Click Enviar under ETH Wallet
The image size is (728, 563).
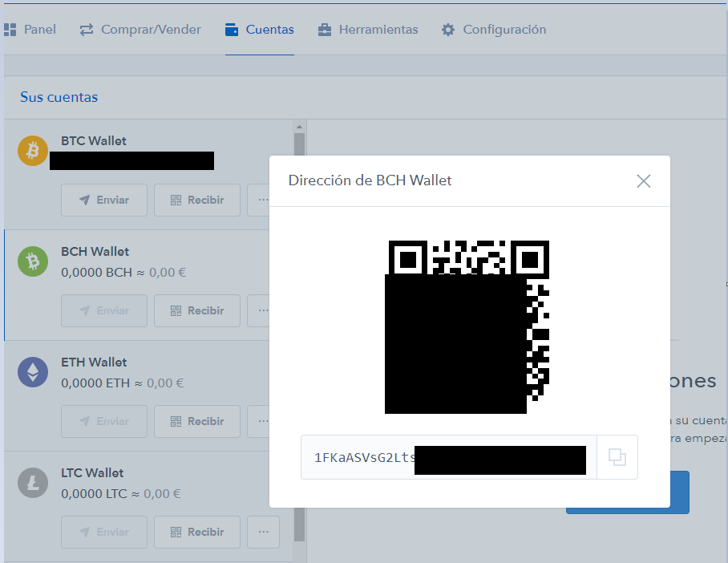104,421
